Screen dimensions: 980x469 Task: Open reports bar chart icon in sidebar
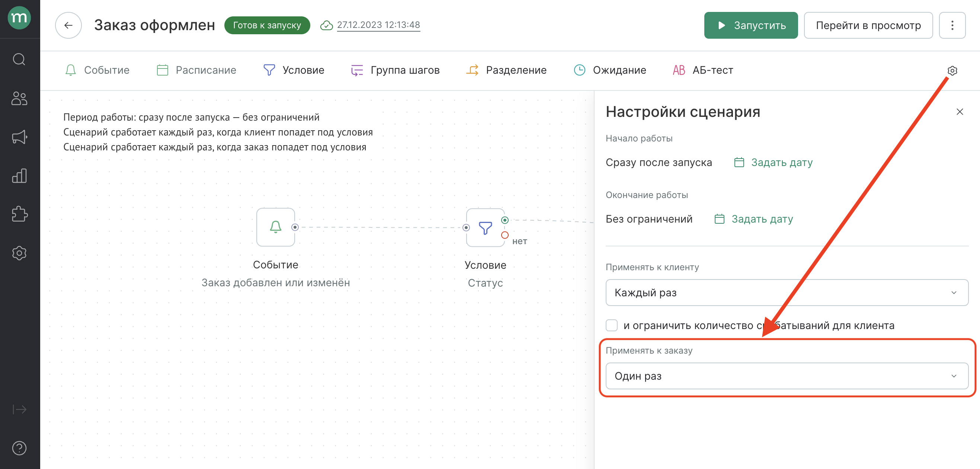[x=19, y=175]
